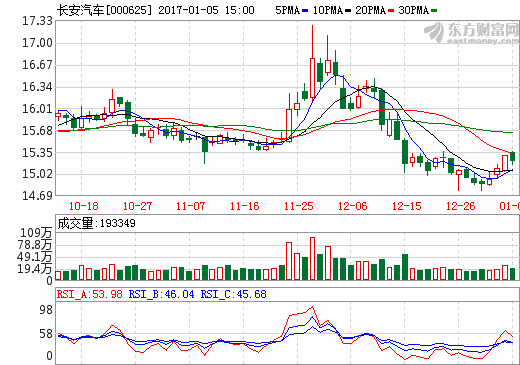This screenshot has width=520, height=365.
Task: Click the 98 RSI axis label
Action: pos(46,310)
